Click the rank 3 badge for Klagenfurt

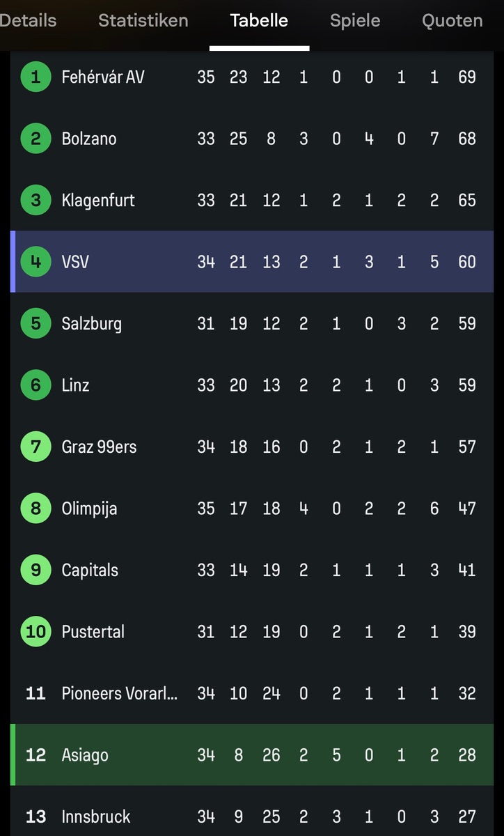tap(36, 201)
